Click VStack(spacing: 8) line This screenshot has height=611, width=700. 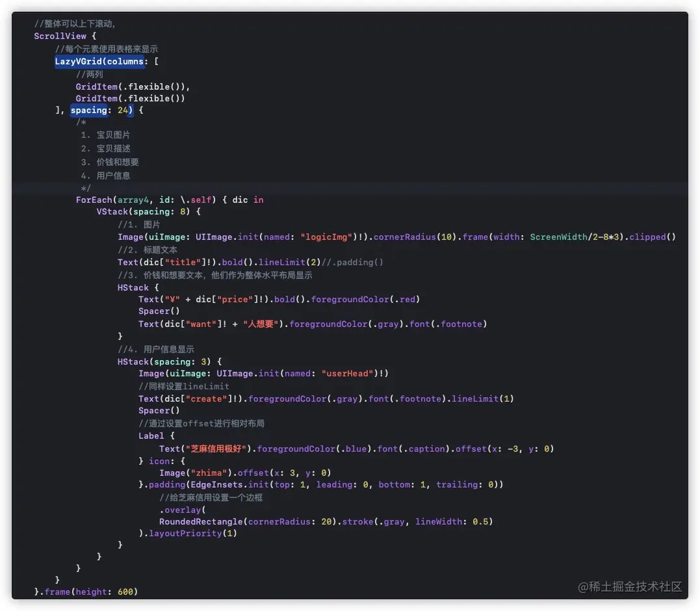tap(149, 211)
